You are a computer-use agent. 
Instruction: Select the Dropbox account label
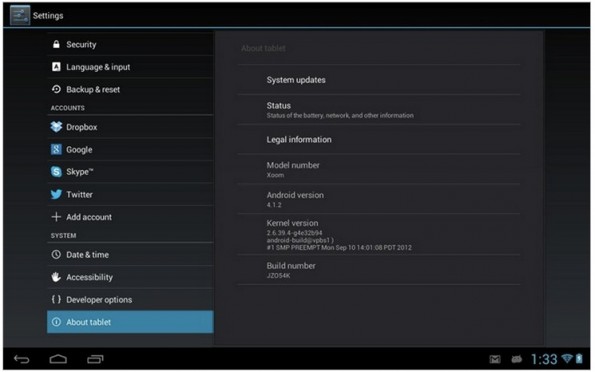point(82,127)
